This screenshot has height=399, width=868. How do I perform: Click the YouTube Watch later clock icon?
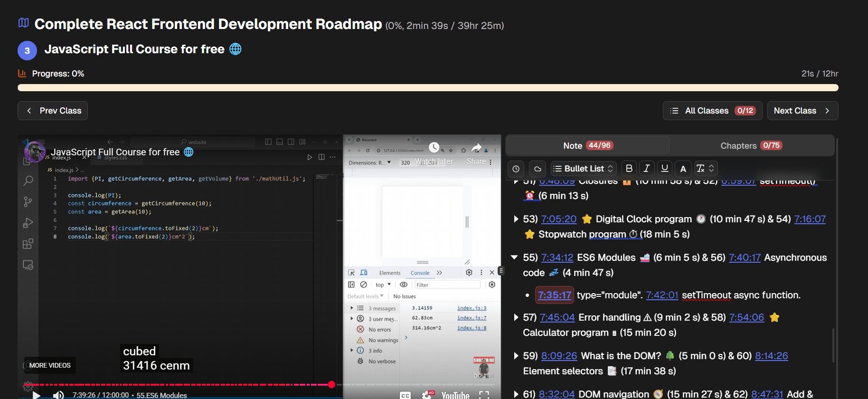(x=434, y=148)
